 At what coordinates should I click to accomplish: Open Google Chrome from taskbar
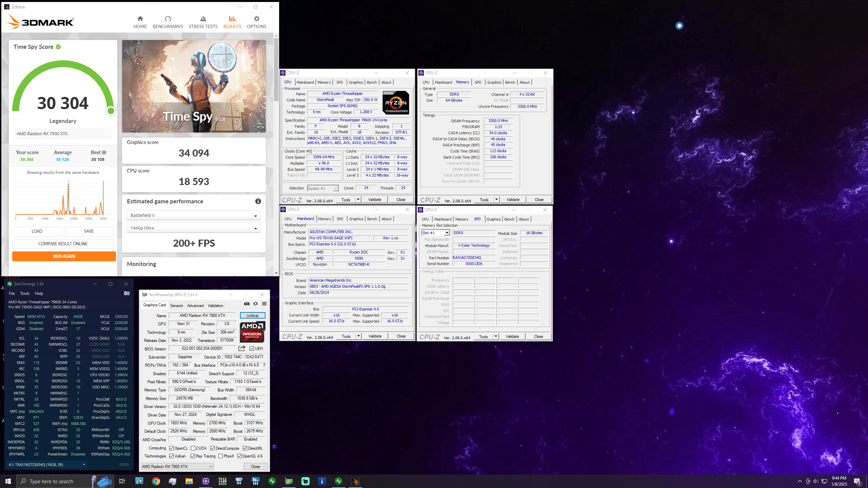click(156, 481)
